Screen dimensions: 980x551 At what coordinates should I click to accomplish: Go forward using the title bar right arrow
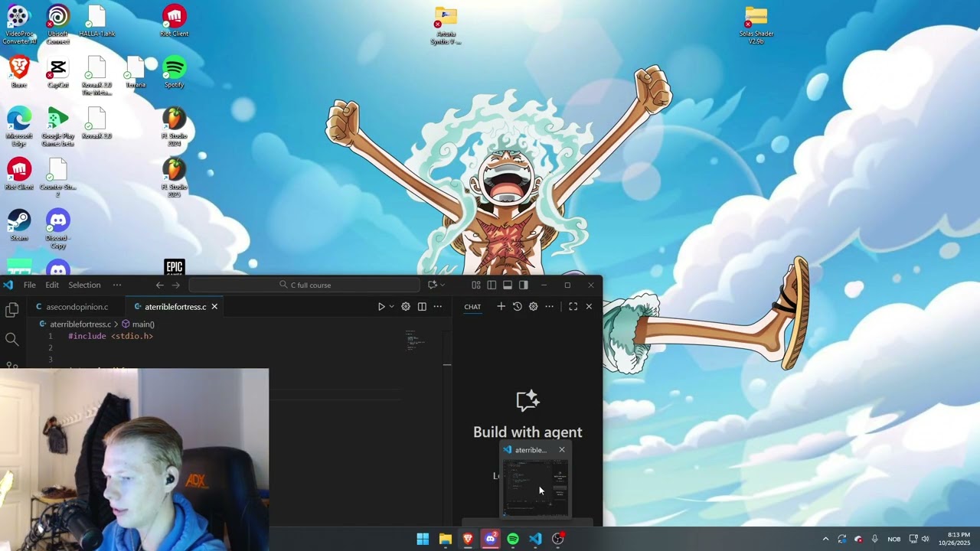coord(176,285)
